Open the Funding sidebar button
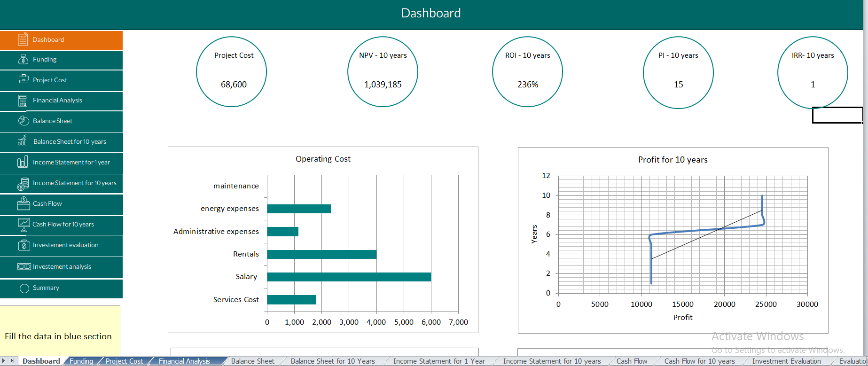 pos(61,60)
